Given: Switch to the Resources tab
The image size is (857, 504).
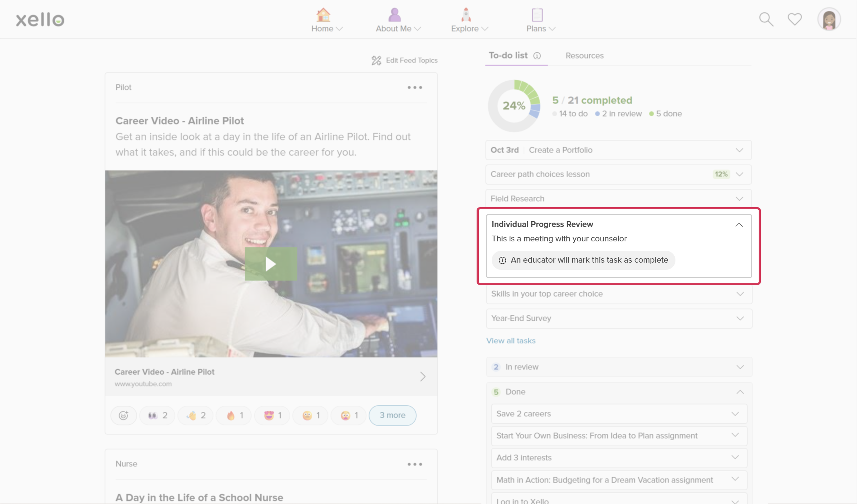Looking at the screenshot, I should point(584,56).
